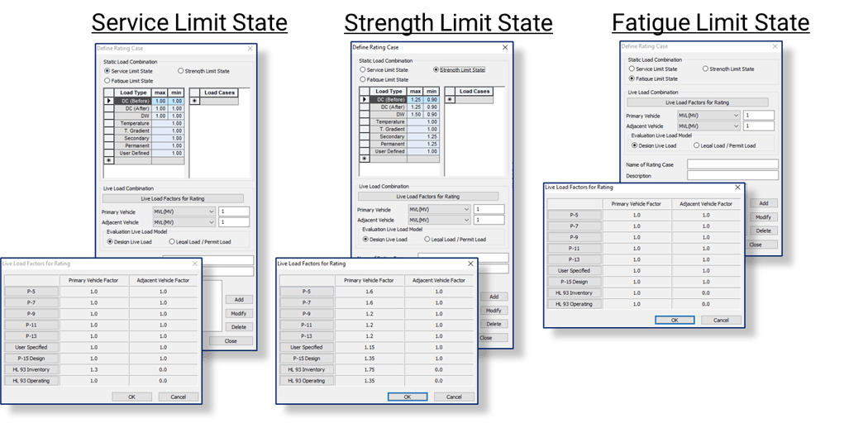
Task: Choose Service Limit State radio in Strength panel
Action: [363, 70]
